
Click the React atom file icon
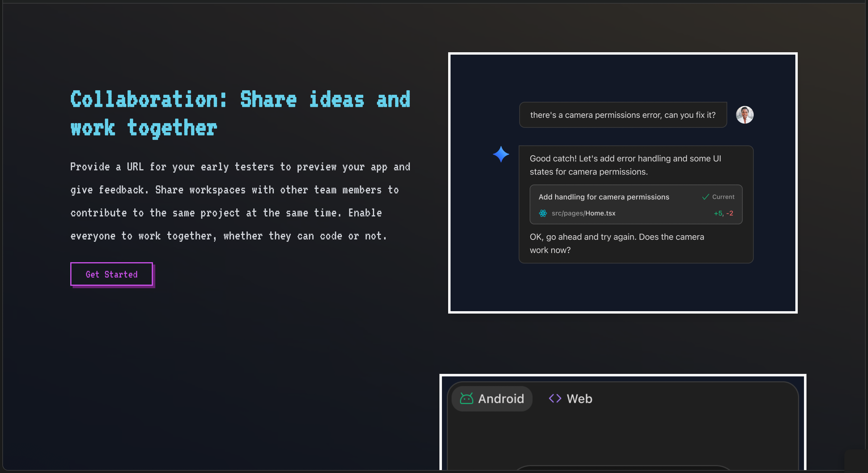point(543,213)
